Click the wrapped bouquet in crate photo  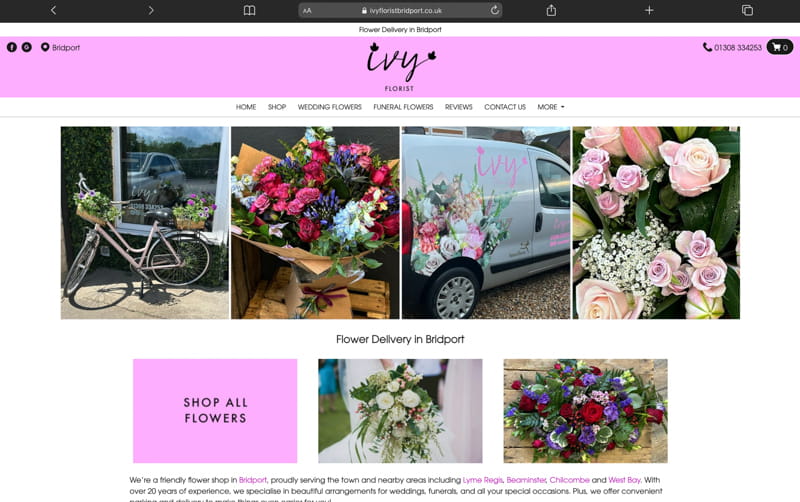pos(315,223)
